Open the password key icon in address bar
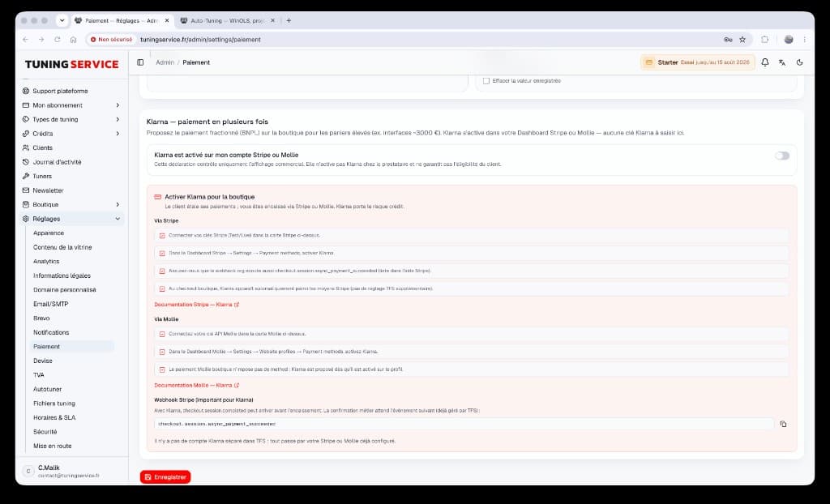 728,40
